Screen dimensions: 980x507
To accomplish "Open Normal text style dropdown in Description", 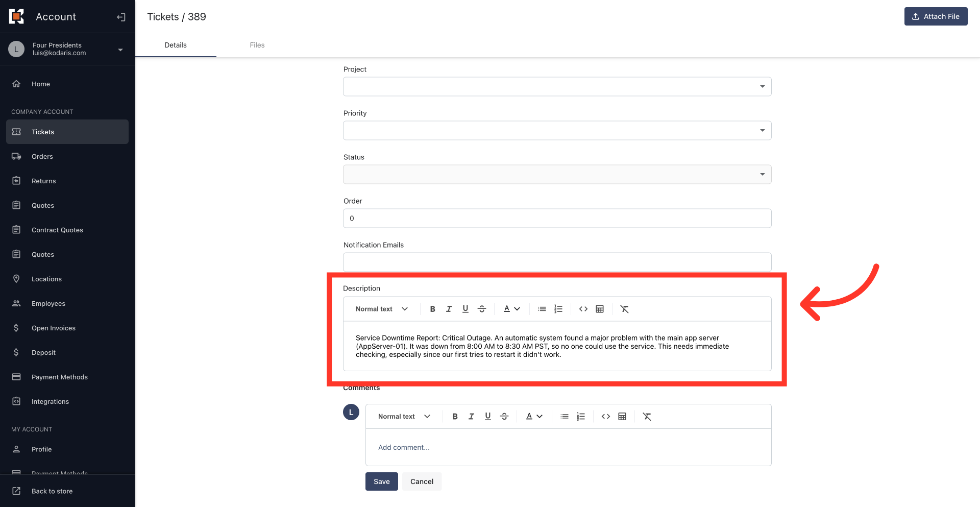I will 381,309.
